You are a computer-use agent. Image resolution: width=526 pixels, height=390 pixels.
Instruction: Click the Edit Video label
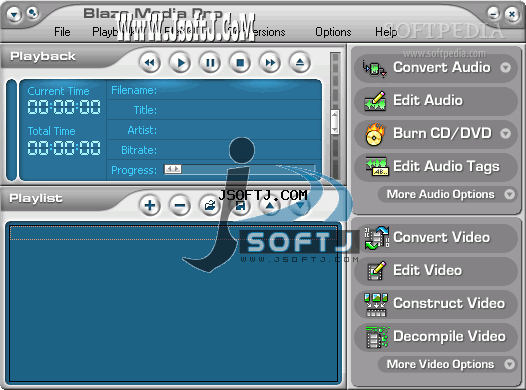click(428, 270)
